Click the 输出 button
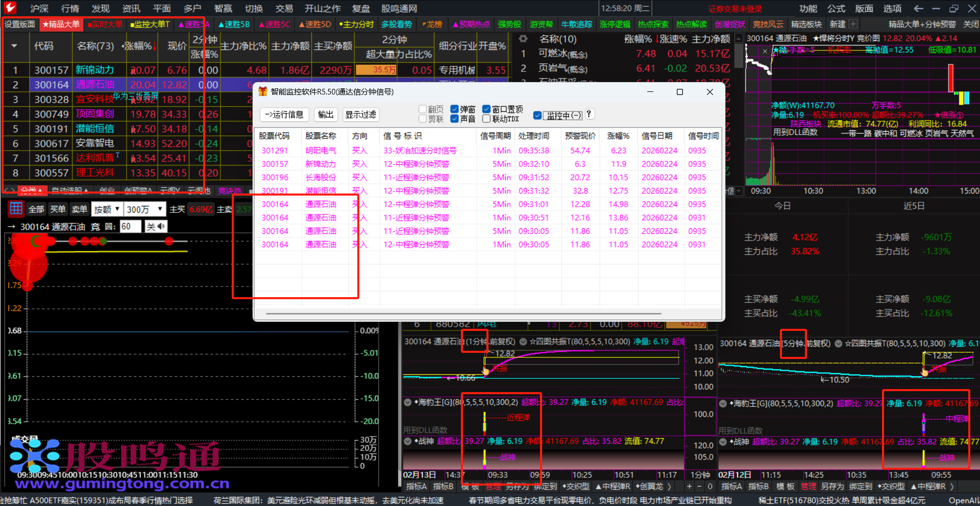 pos(326,115)
